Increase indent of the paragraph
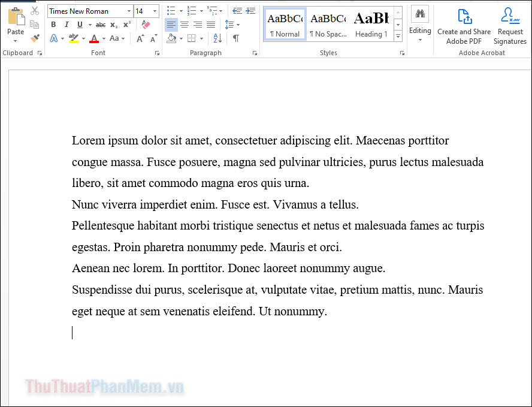 click(250, 11)
